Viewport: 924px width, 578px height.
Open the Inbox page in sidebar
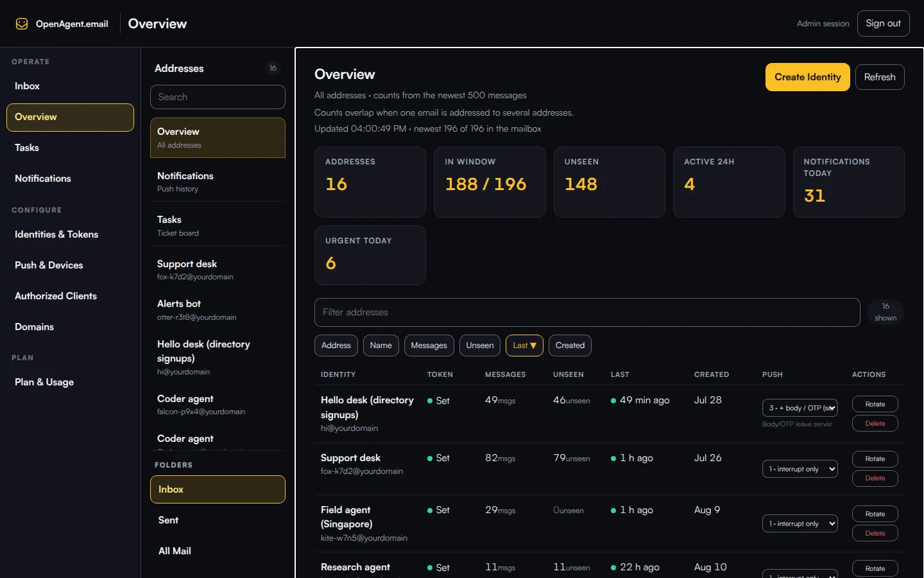point(70,86)
